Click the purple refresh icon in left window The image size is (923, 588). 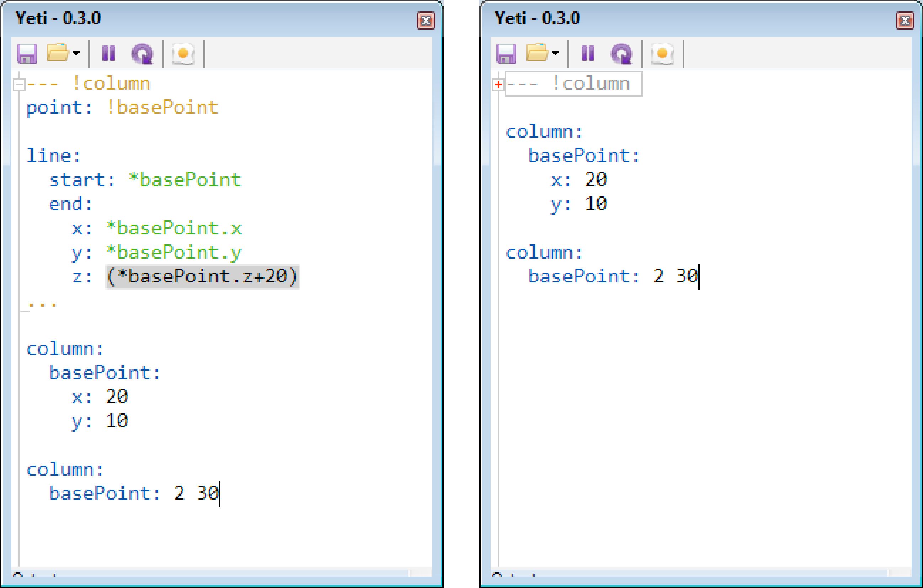(143, 54)
